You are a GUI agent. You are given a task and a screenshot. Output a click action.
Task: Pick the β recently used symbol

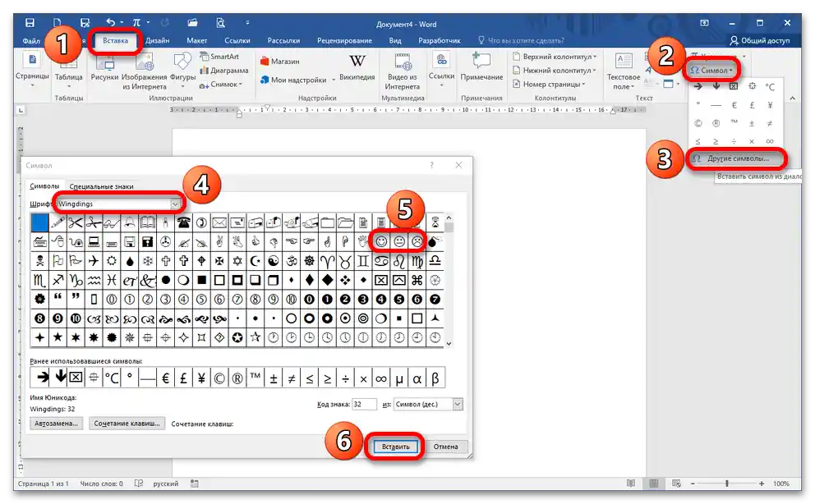[x=435, y=378]
